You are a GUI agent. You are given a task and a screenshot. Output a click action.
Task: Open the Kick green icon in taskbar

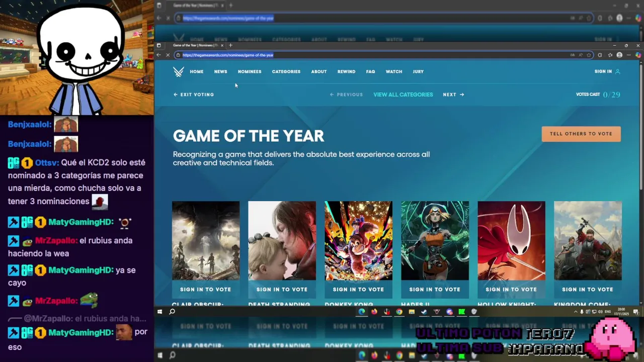pos(461,312)
